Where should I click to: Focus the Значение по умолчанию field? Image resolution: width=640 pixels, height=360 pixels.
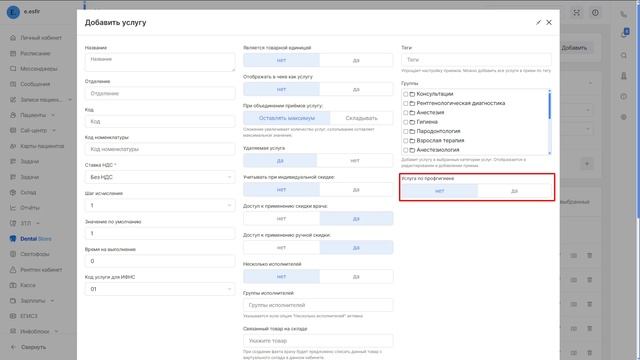pyautogui.click(x=160, y=233)
